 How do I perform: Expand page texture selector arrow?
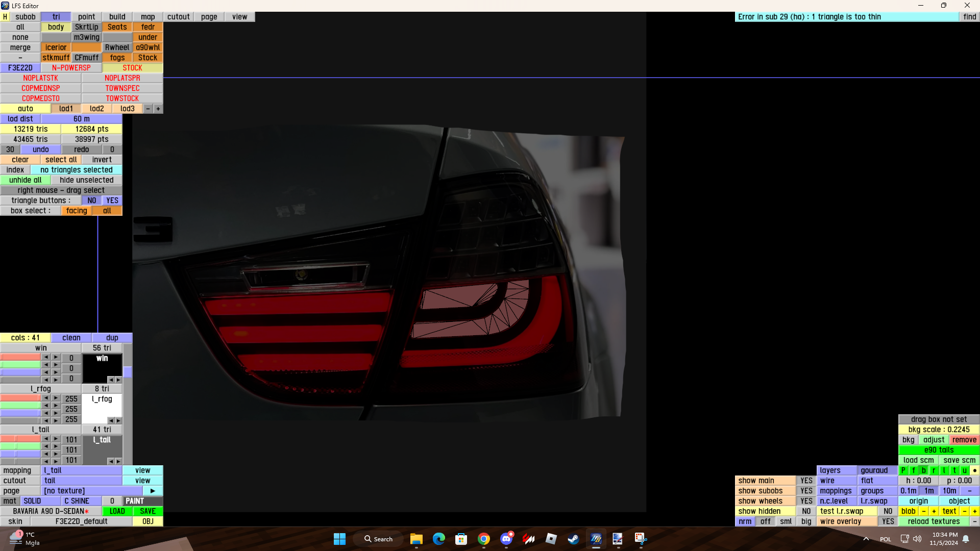pos(153,491)
